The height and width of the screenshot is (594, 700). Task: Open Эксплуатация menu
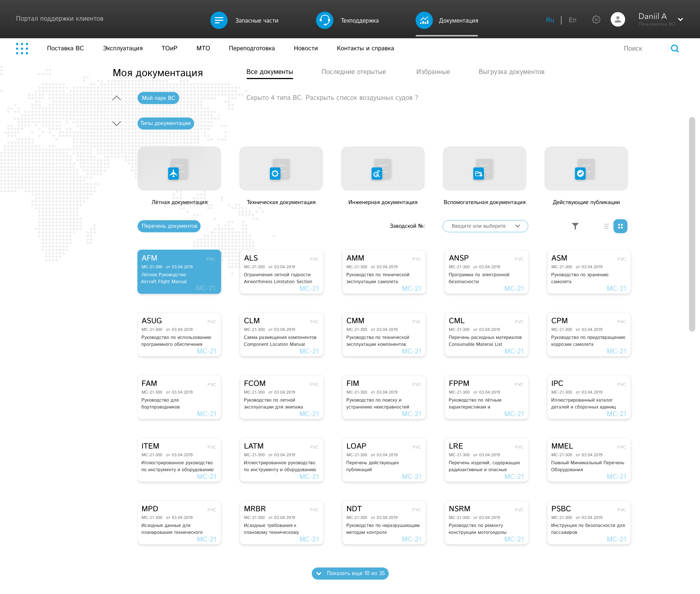(x=123, y=48)
